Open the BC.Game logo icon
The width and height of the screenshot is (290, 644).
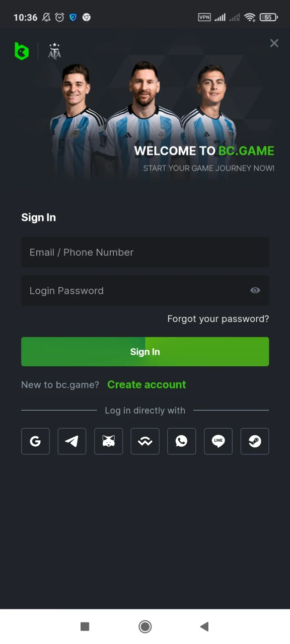click(22, 51)
